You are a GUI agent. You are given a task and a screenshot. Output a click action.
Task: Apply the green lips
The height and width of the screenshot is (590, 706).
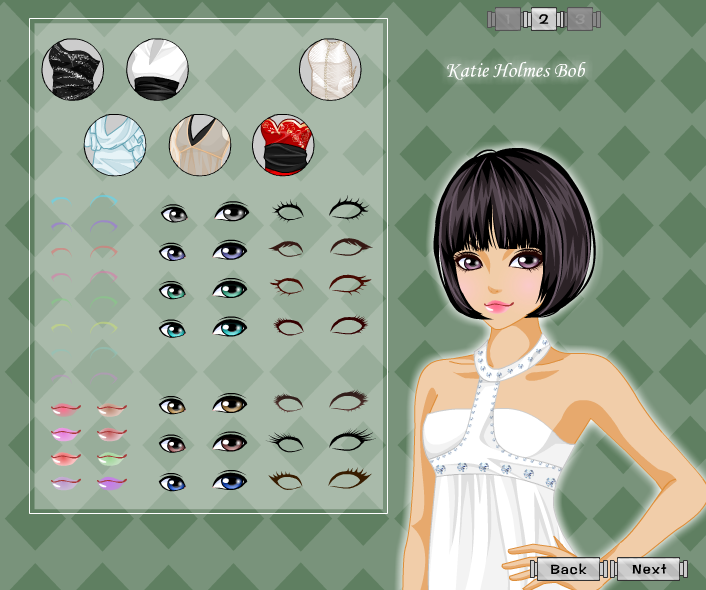pyautogui.click(x=112, y=459)
